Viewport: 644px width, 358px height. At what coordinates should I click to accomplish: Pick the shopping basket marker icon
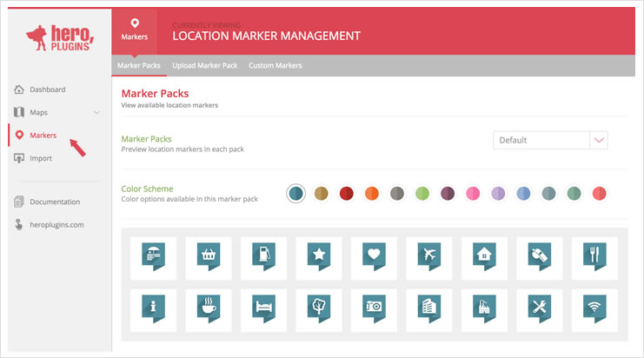[x=208, y=256]
